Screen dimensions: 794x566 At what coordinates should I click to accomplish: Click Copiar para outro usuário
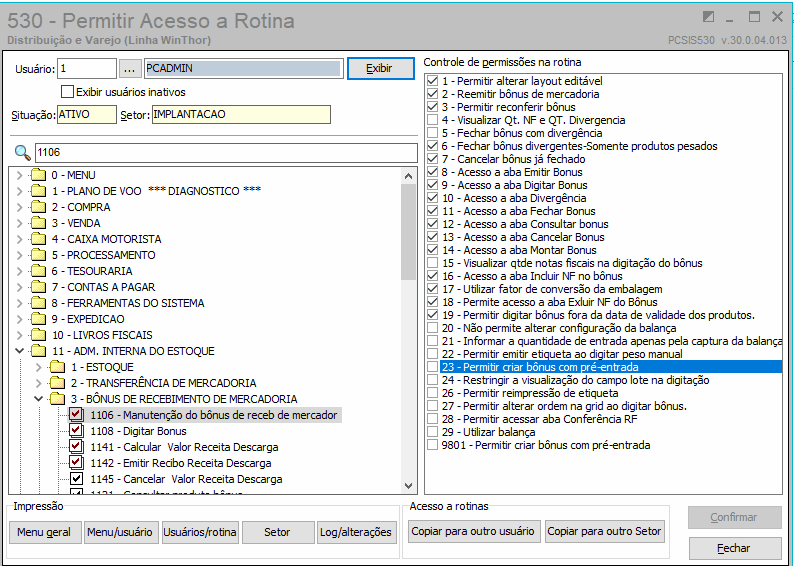click(x=473, y=531)
